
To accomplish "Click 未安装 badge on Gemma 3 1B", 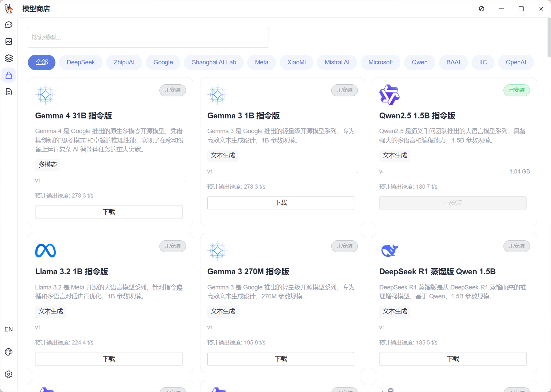I will tap(345, 90).
